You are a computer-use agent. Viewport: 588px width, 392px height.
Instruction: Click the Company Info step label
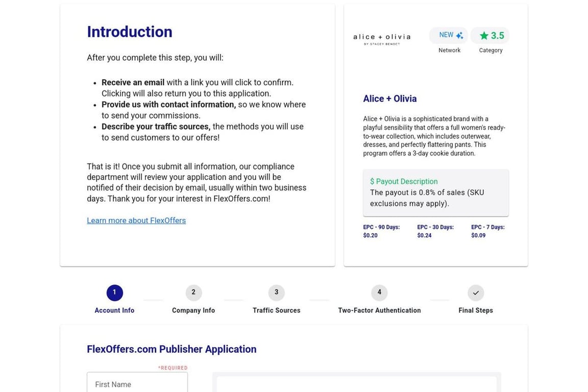click(193, 310)
